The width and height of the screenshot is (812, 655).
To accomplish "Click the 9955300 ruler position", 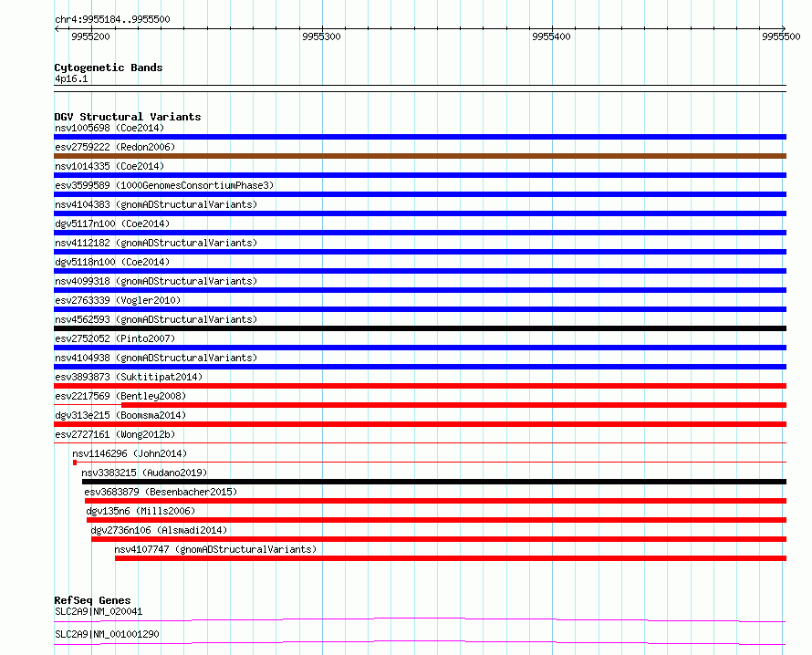I will [321, 36].
